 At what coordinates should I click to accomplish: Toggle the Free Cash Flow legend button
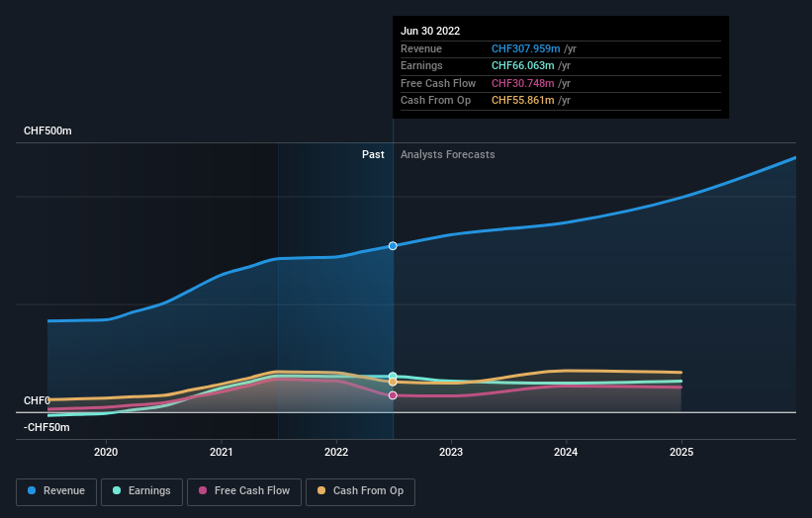click(x=244, y=491)
